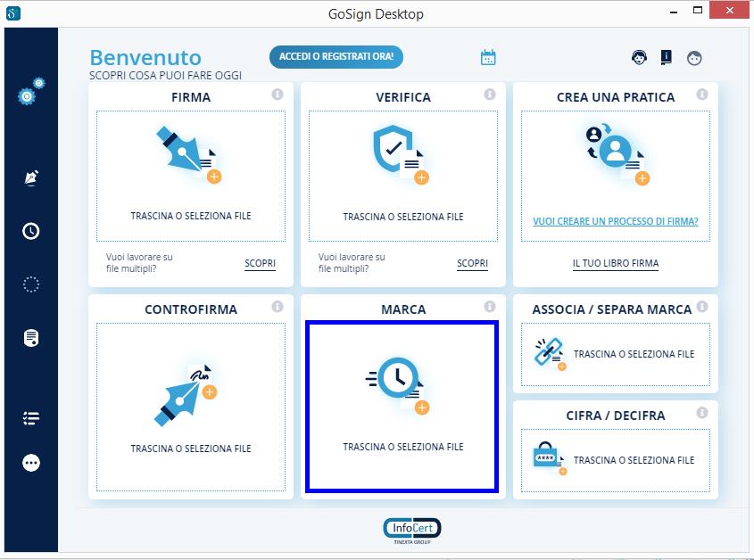Show info for CIFRA / DECIFRA card

[x=702, y=413]
